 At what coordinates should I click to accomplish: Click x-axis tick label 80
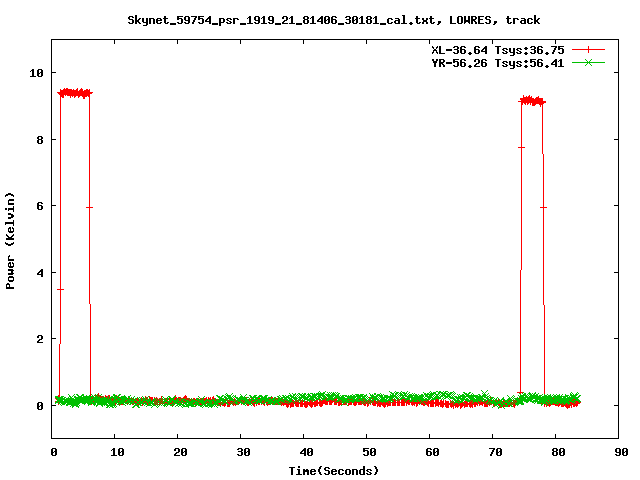(x=558, y=452)
